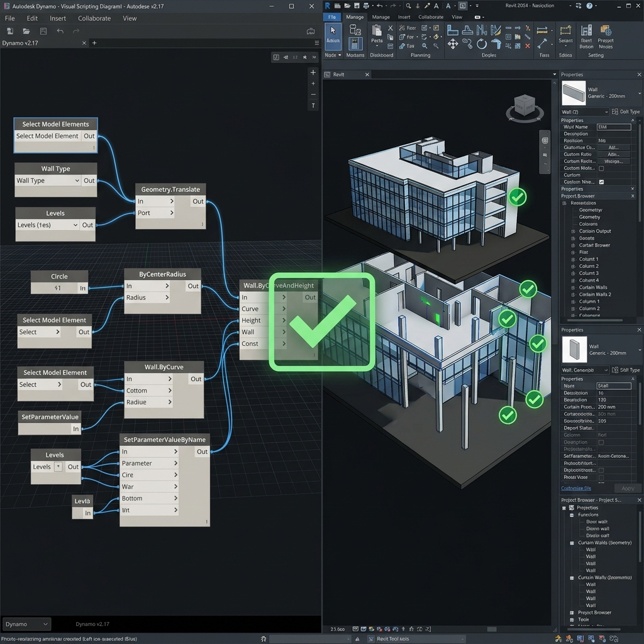
Task: Expand the Curtain Walls 2 tree node
Action: point(573,294)
